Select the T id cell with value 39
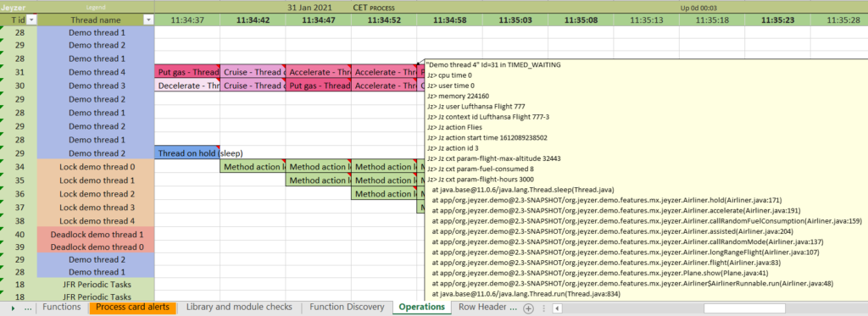Screen dimensions: 868x316 (19, 247)
